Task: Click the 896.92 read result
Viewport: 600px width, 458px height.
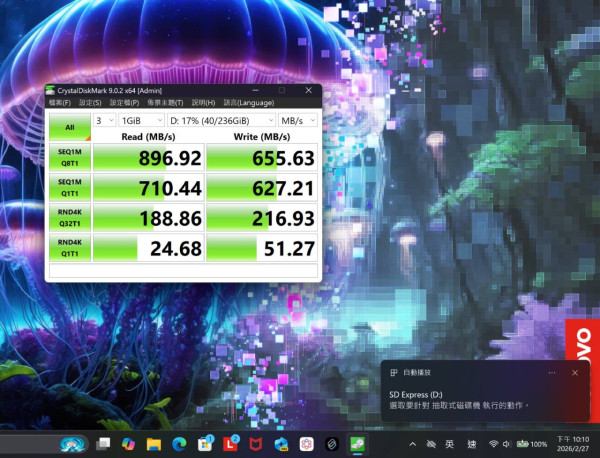Action: click(148, 158)
